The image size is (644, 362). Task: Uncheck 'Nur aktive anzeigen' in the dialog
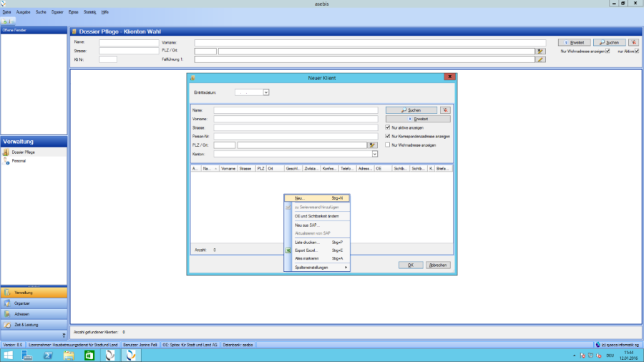(x=388, y=127)
